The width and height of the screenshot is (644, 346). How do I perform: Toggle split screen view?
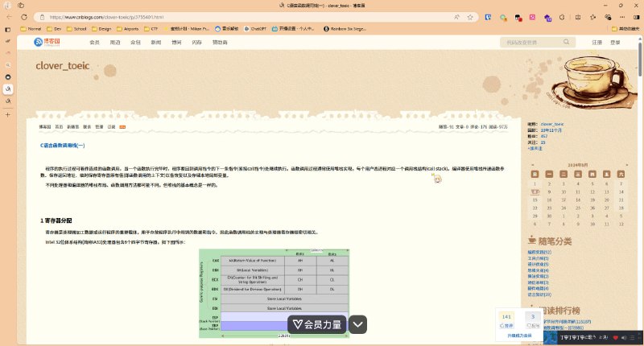pyautogui.click(x=578, y=17)
